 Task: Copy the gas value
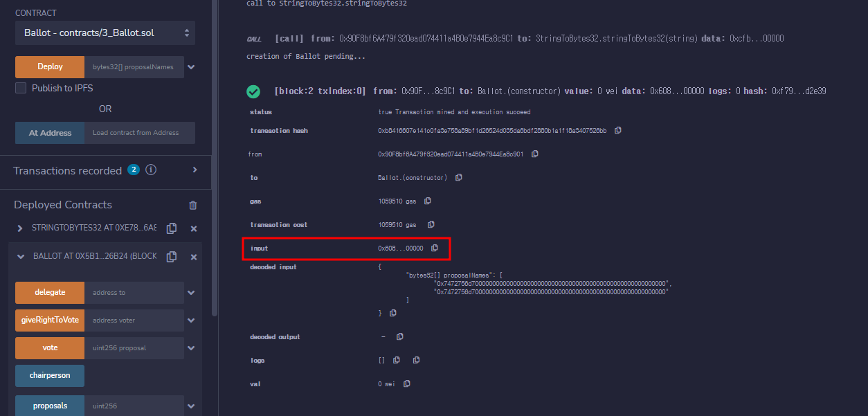[428, 201]
